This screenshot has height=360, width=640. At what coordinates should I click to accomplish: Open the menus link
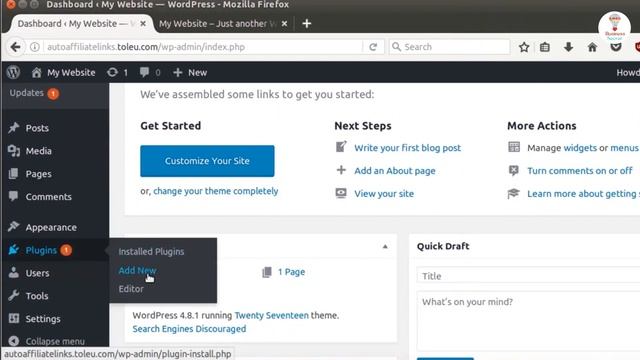[624, 148]
